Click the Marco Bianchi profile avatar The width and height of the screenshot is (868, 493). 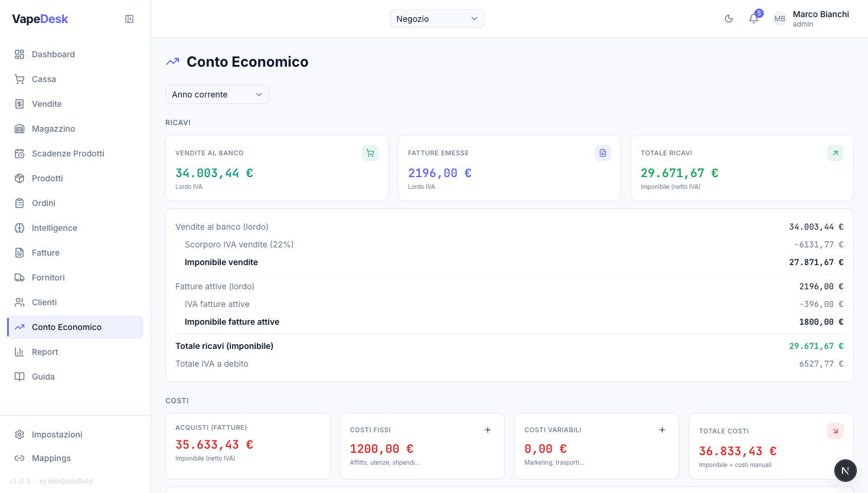click(x=779, y=18)
